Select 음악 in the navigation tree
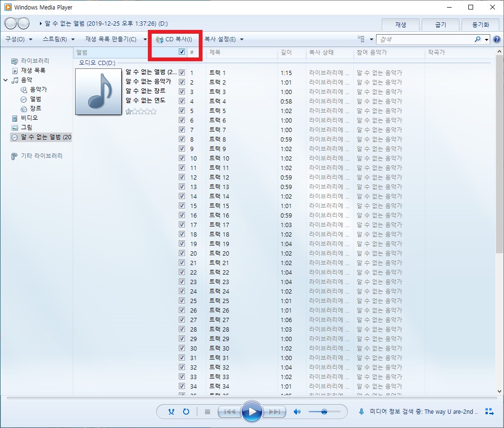The image size is (504, 428). pyautogui.click(x=26, y=80)
